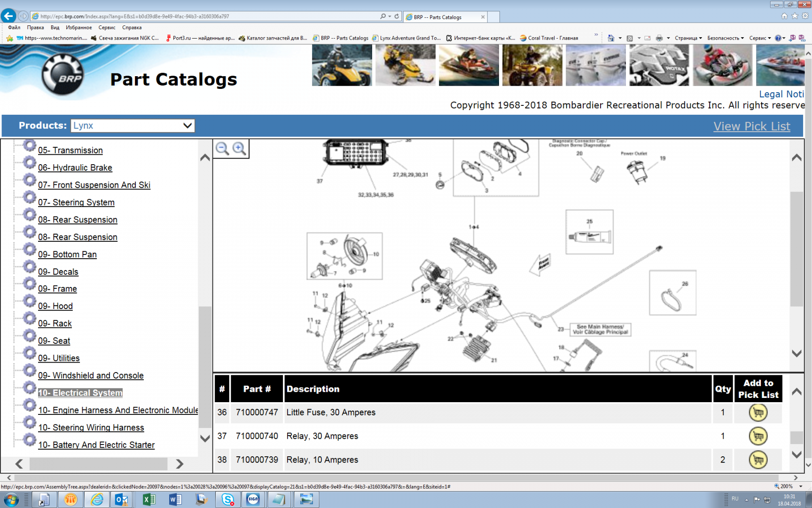This screenshot has height=508, width=812.
Task: Open Файл menu
Action: pyautogui.click(x=14, y=28)
